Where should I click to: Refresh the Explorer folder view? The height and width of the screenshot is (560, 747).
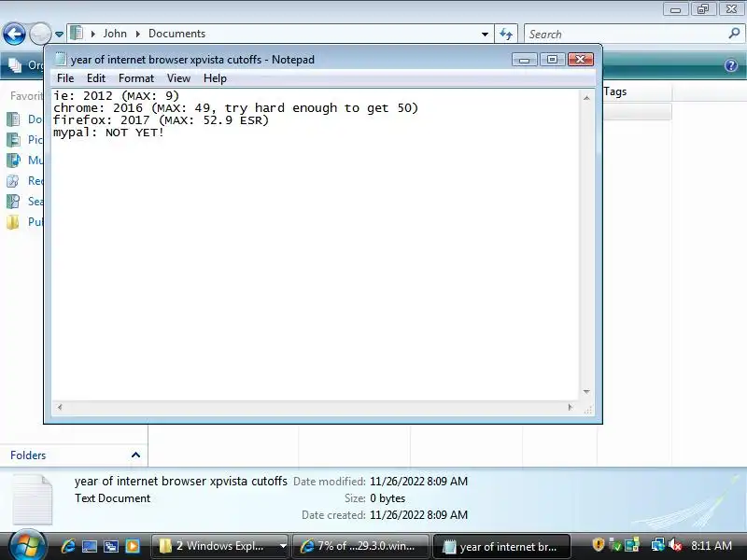[506, 34]
